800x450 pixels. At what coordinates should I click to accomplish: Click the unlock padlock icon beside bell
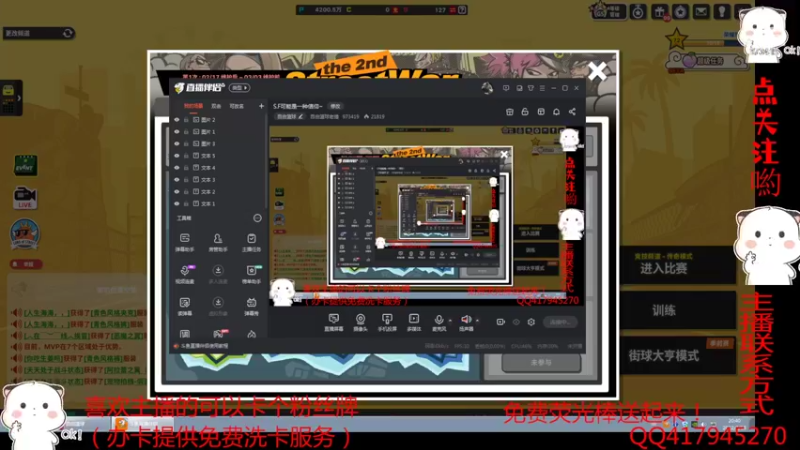click(x=525, y=111)
